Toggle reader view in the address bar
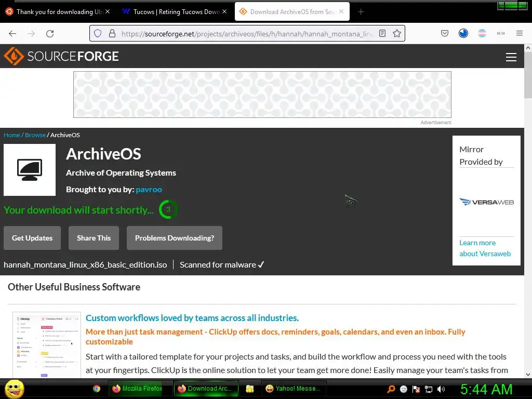532x399 pixels. click(382, 33)
